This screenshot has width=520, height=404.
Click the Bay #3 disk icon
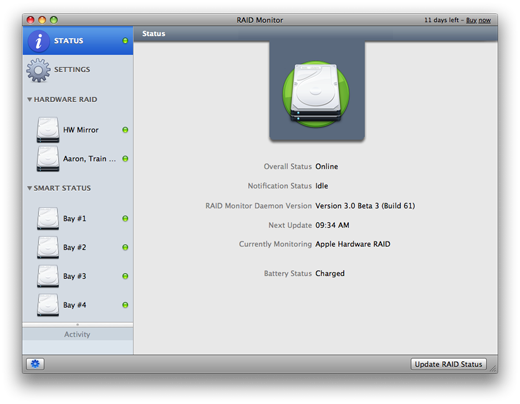(x=48, y=276)
